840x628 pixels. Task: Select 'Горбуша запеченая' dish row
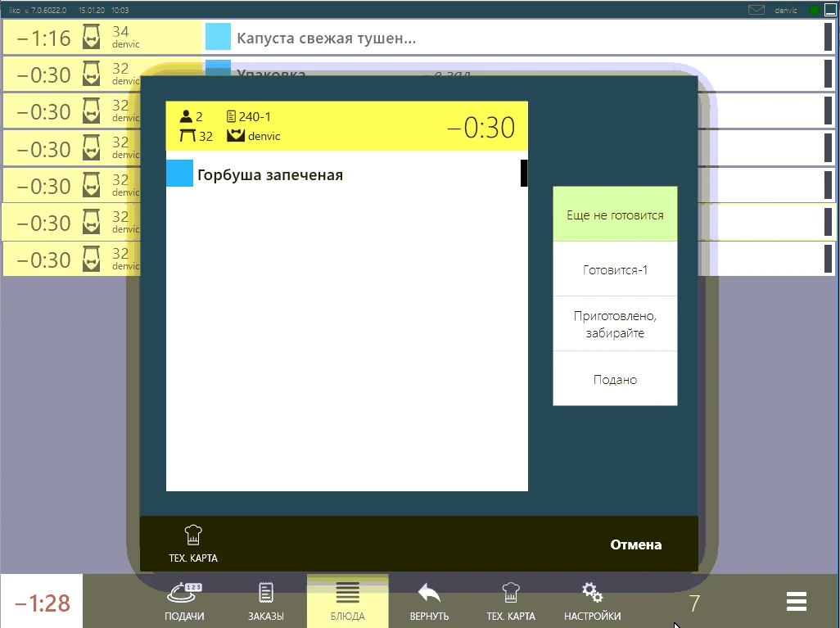point(346,174)
